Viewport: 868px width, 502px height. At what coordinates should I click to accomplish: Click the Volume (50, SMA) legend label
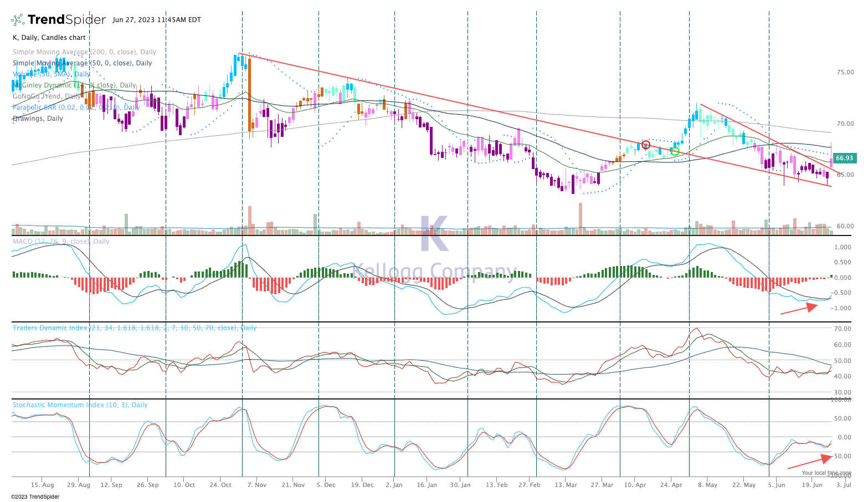tap(52, 74)
